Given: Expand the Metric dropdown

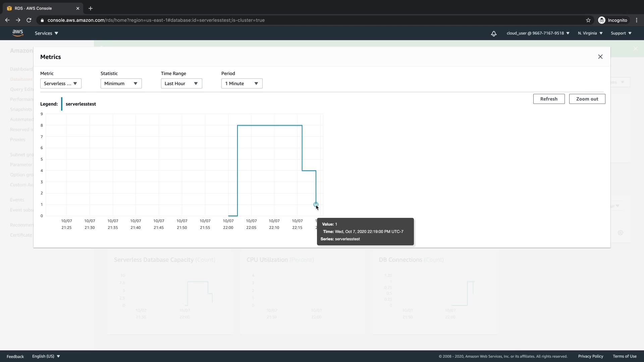Looking at the screenshot, I should tap(61, 83).
